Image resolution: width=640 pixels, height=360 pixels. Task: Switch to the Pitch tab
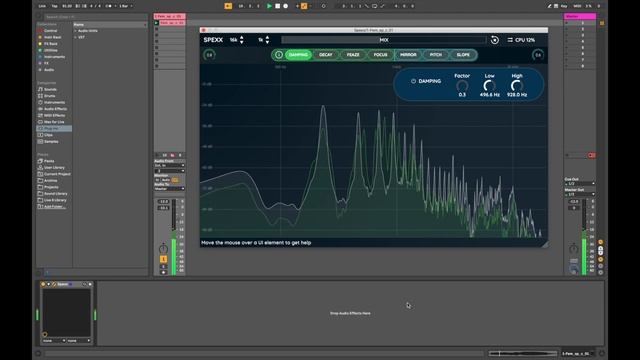point(436,55)
